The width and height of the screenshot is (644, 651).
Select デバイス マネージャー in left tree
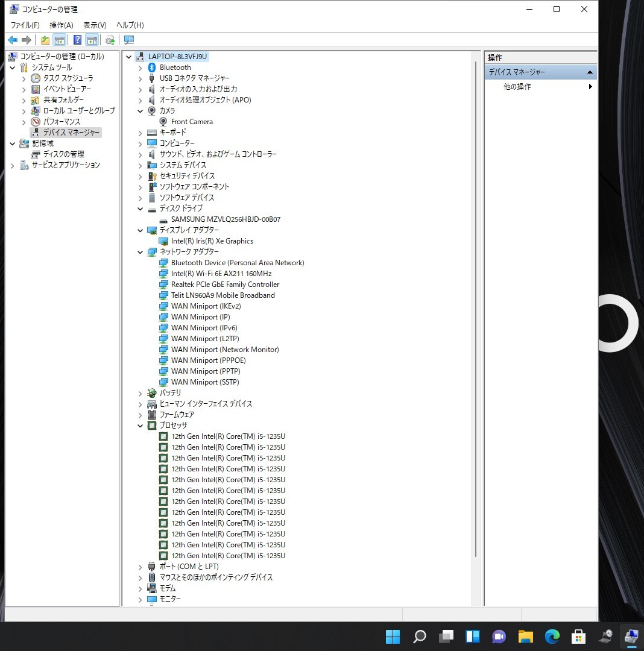(71, 133)
